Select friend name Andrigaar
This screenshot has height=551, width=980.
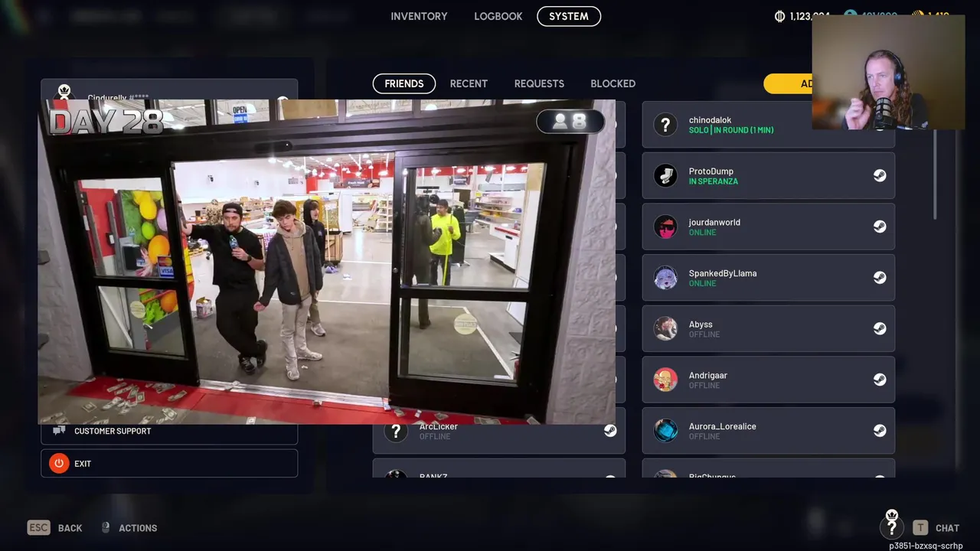coord(707,376)
